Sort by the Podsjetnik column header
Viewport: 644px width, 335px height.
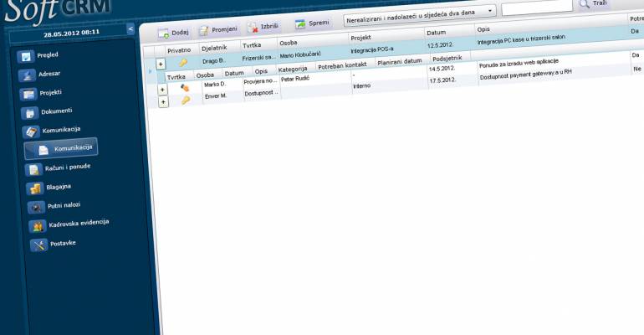click(447, 59)
